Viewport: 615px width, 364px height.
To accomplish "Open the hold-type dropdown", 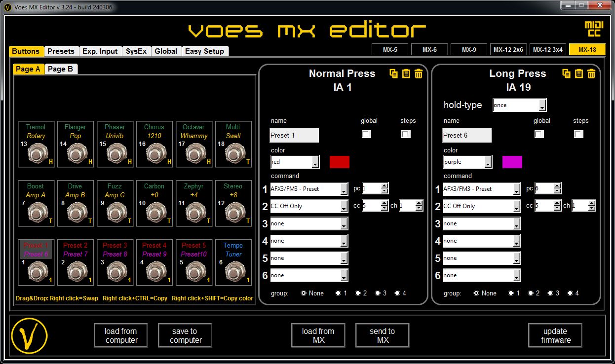I will [519, 105].
